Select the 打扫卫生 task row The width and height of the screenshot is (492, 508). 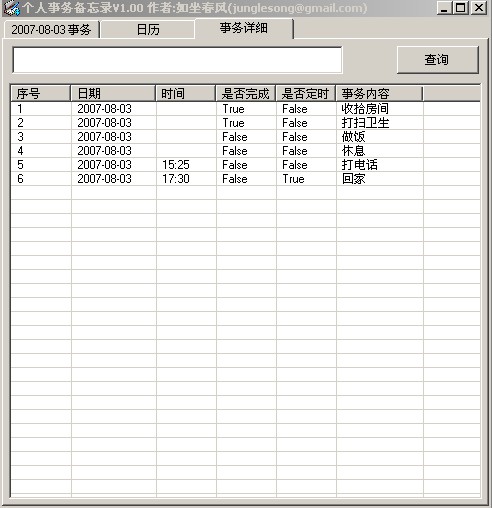coord(245,123)
